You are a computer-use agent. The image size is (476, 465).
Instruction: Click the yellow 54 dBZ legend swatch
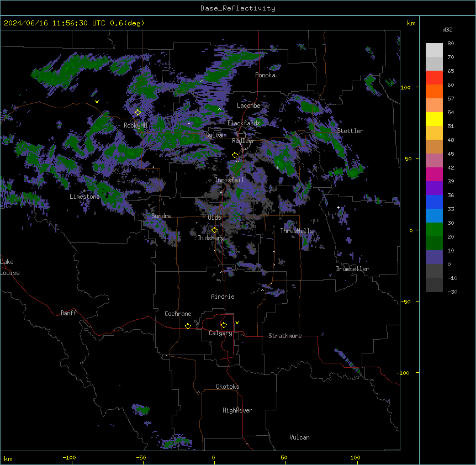tap(434, 119)
